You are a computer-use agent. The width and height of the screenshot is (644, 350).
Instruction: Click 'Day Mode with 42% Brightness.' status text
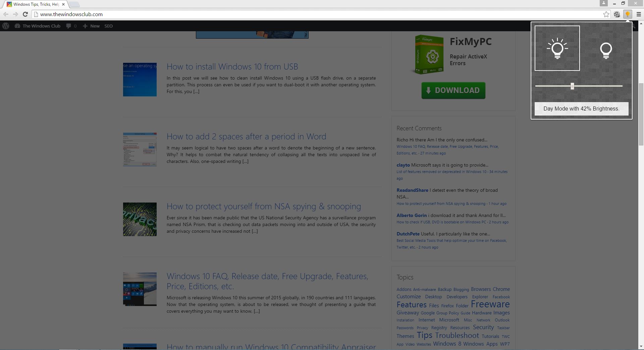581,108
